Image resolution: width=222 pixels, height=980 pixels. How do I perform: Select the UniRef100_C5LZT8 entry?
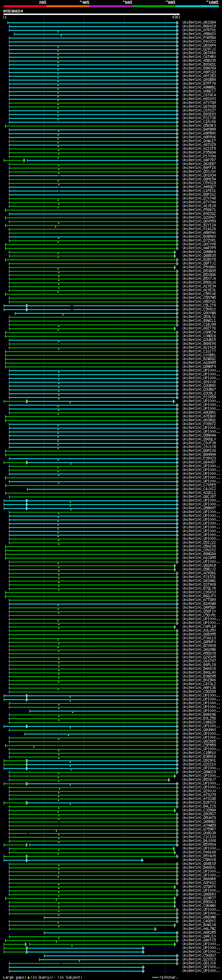[x=199, y=306]
